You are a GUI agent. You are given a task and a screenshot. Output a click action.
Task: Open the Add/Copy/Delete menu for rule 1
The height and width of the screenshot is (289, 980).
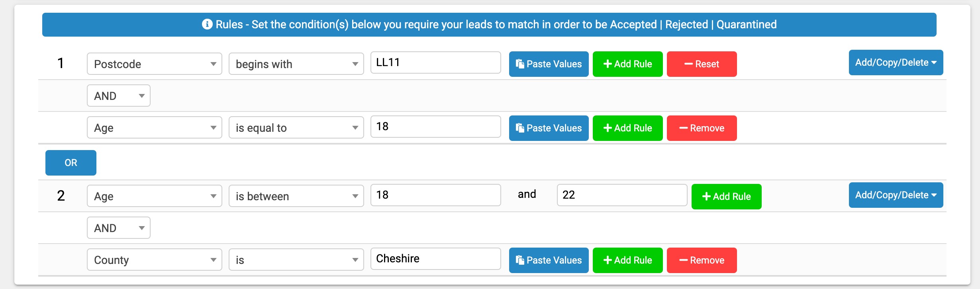click(x=896, y=62)
